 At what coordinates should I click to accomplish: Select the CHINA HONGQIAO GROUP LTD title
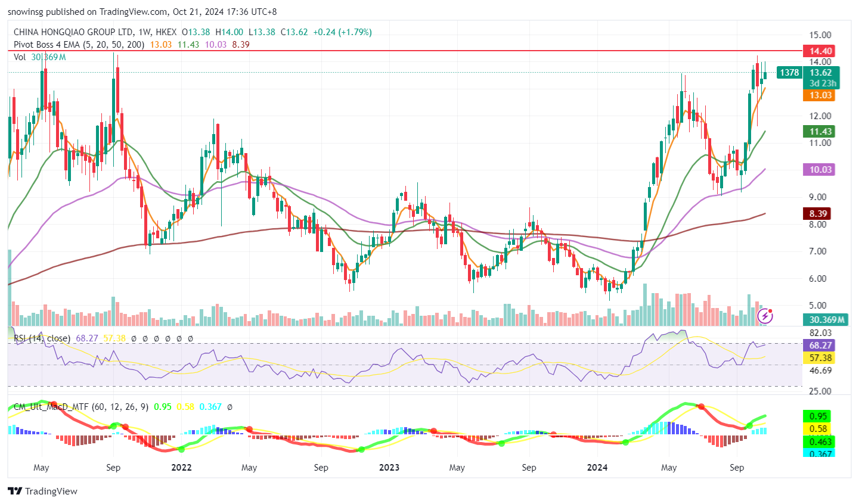tap(73, 32)
